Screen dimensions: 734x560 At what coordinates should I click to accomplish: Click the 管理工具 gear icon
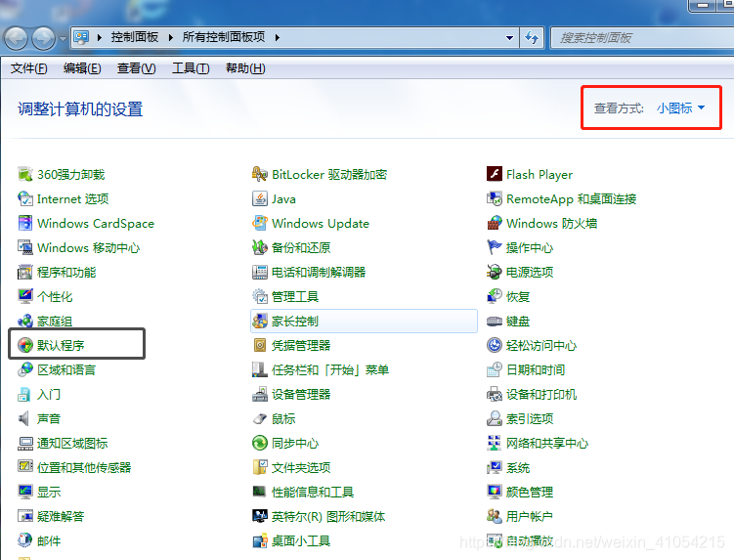click(260, 296)
